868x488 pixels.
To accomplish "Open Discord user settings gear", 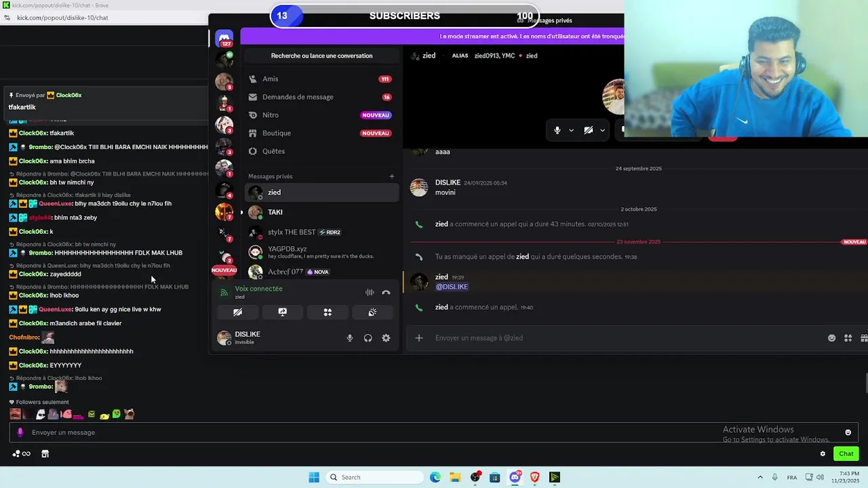I will click(x=386, y=338).
